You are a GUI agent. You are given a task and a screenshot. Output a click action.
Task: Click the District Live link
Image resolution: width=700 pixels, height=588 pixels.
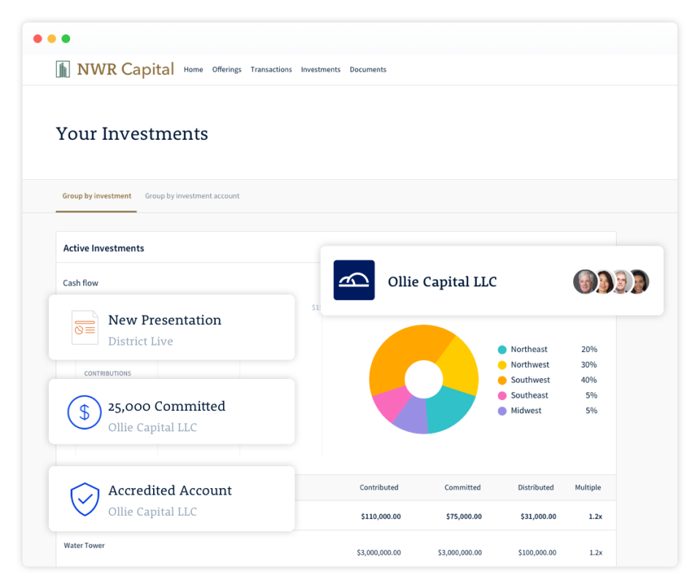[x=140, y=341]
